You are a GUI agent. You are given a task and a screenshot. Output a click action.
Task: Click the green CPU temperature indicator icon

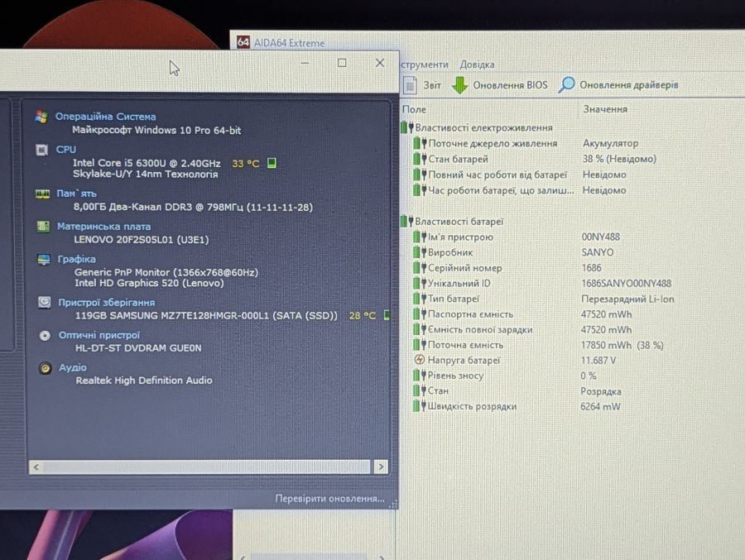coord(272,164)
